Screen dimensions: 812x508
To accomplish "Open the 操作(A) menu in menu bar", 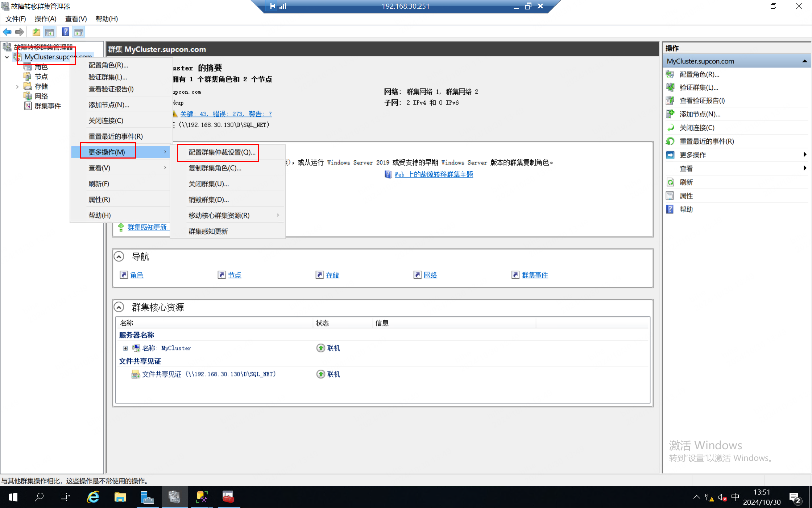I will point(45,19).
